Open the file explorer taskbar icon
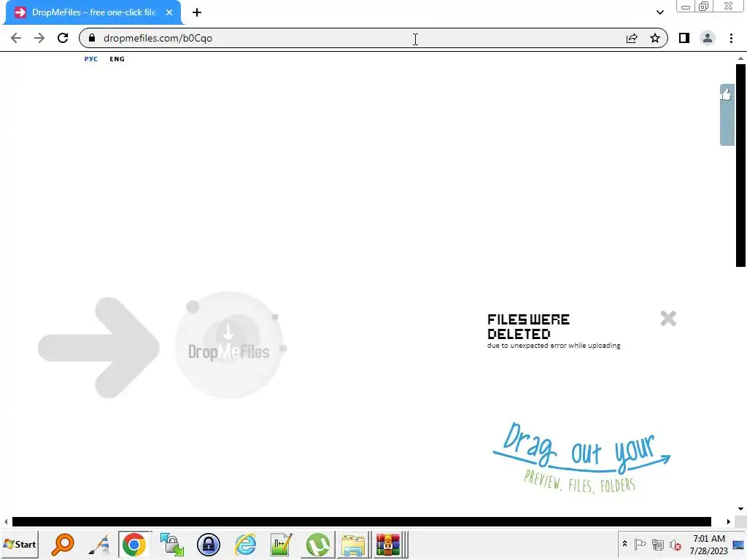Screen dimensions: 747x560 [x=353, y=545]
